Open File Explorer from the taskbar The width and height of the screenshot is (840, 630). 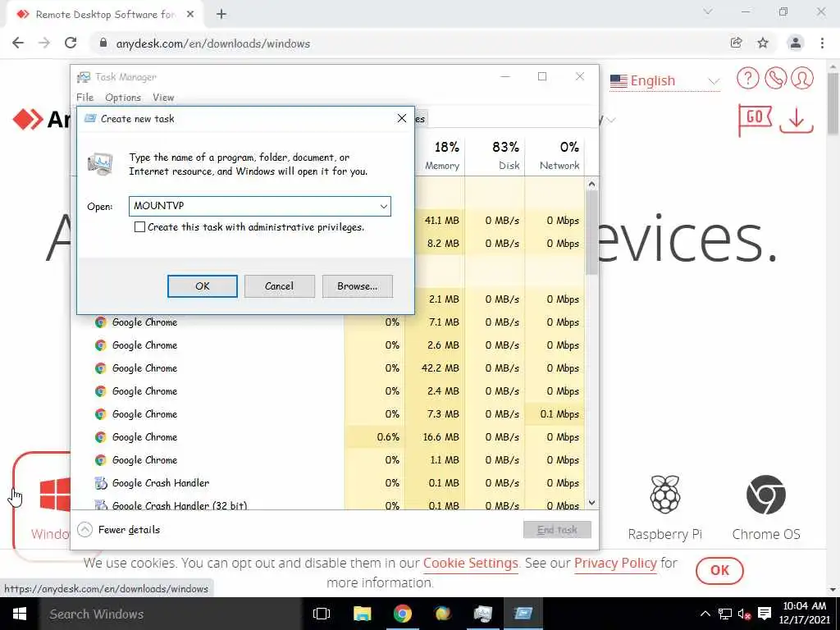pyautogui.click(x=362, y=614)
